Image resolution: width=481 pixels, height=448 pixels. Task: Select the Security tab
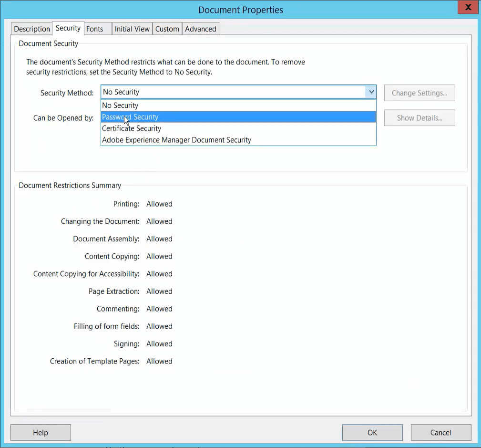68,28
